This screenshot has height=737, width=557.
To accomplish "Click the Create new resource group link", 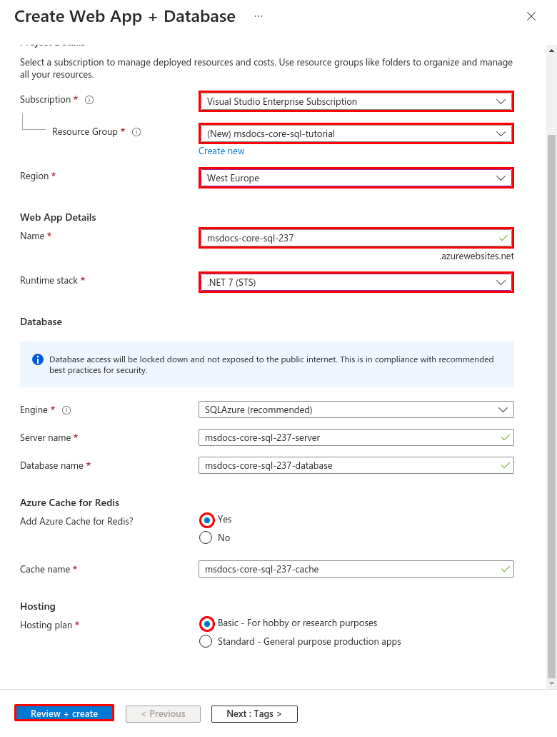I will [221, 151].
